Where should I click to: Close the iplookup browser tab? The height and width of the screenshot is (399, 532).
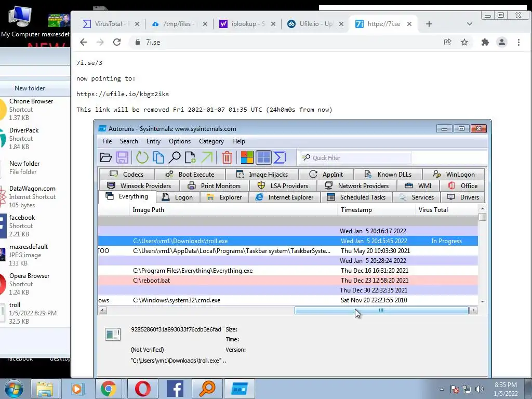[273, 24]
